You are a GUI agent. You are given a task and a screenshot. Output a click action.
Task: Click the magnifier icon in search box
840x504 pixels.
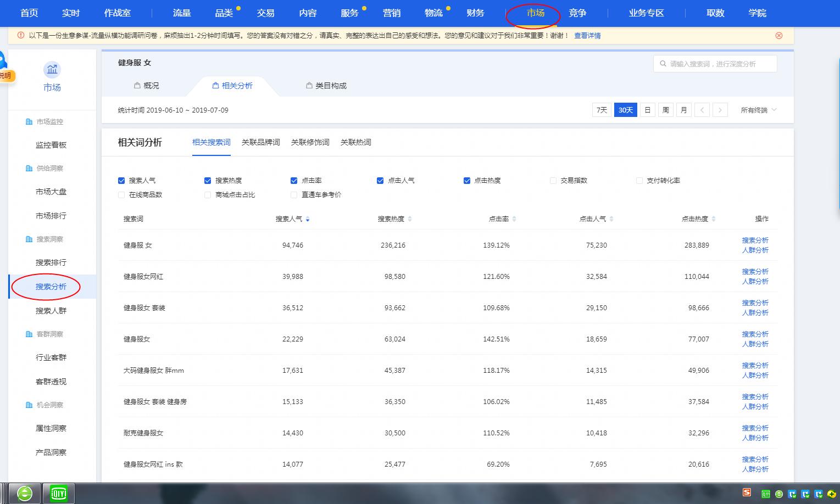point(662,63)
